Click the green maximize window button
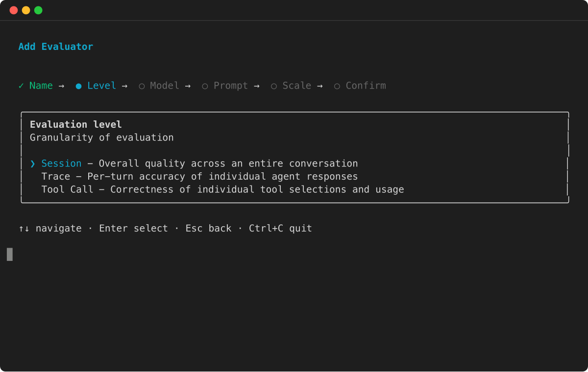 pos(38,10)
